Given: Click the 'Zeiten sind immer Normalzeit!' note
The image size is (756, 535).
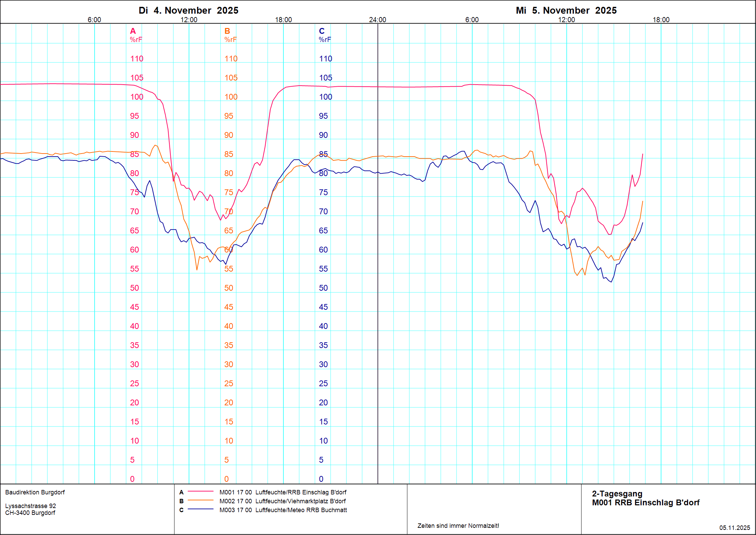Looking at the screenshot, I should 458,526.
